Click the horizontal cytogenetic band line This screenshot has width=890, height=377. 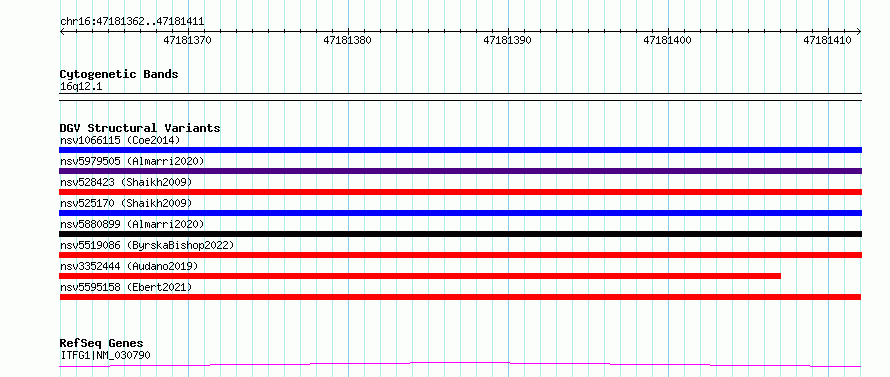point(460,97)
